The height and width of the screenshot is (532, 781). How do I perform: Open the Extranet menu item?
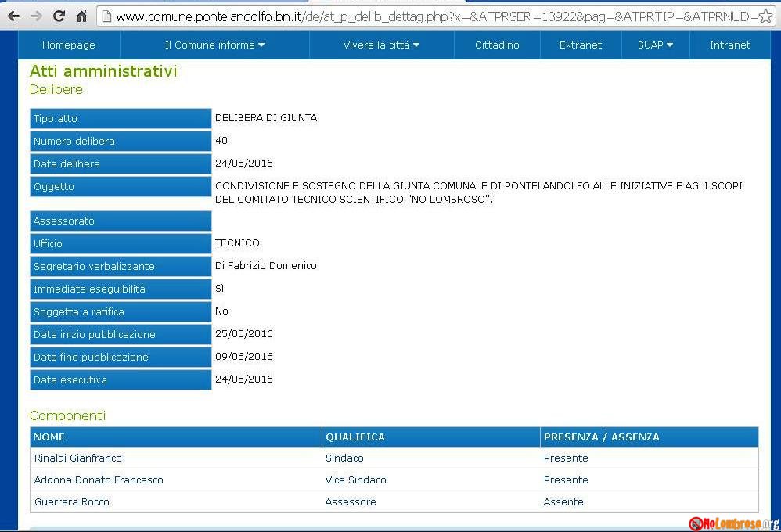tap(581, 45)
